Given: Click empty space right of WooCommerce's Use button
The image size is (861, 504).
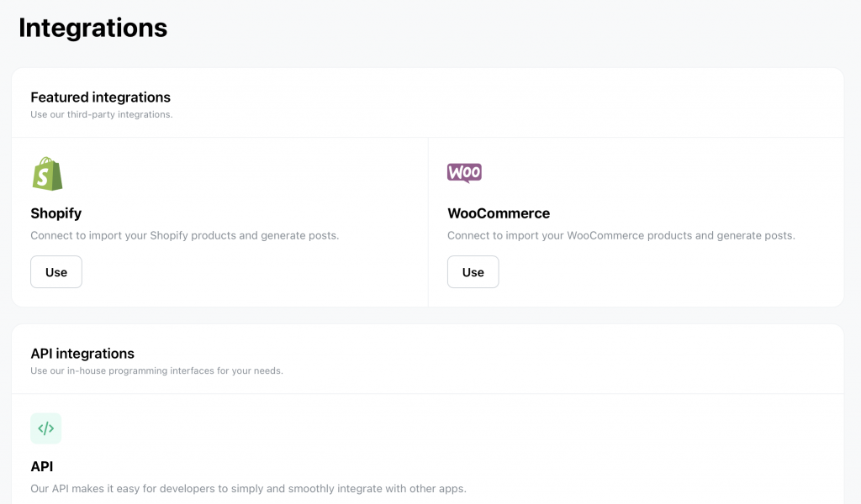Looking at the screenshot, I should (664, 272).
